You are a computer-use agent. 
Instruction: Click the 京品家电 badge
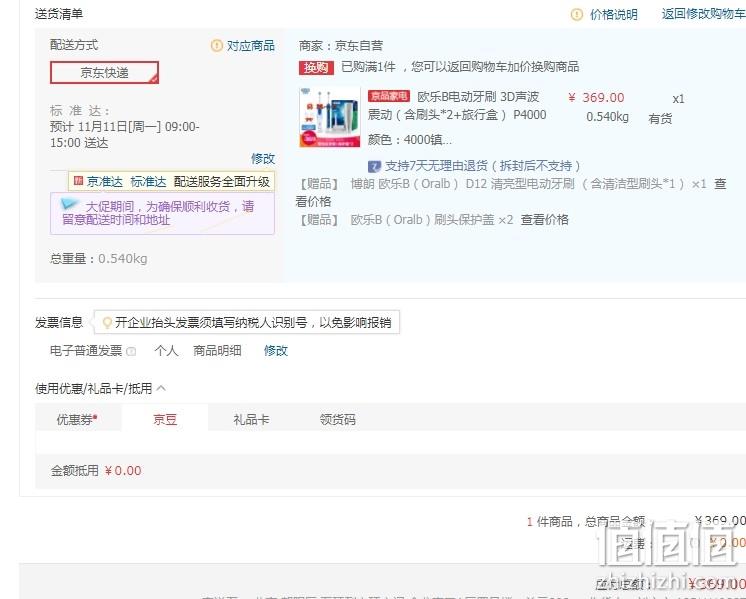[x=389, y=96]
